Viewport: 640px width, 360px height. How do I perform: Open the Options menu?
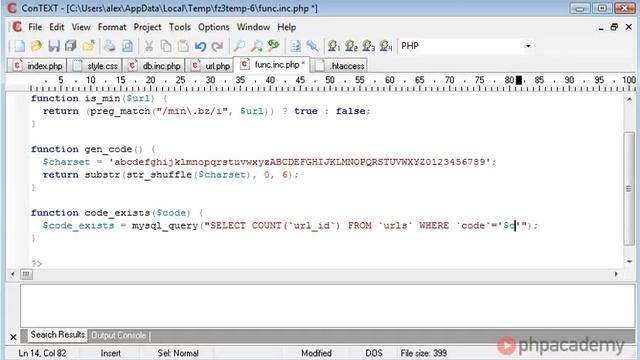point(213,27)
